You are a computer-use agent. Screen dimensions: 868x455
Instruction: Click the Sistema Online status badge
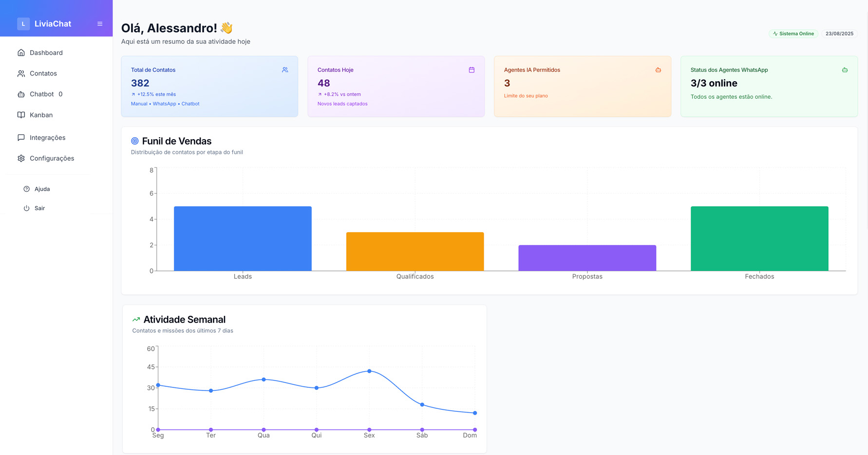pos(793,34)
